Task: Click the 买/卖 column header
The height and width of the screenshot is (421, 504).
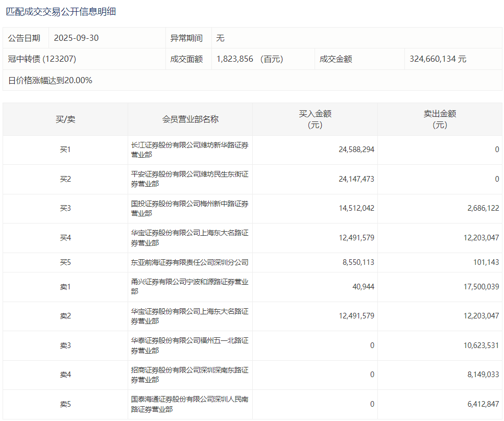Action: coord(65,119)
